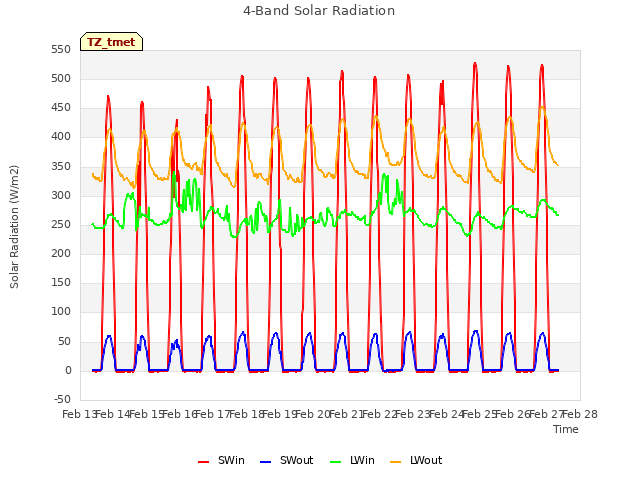This screenshot has width=640, height=480.
Task: Click the Feb 13 x-axis tick label
Action: (79, 414)
